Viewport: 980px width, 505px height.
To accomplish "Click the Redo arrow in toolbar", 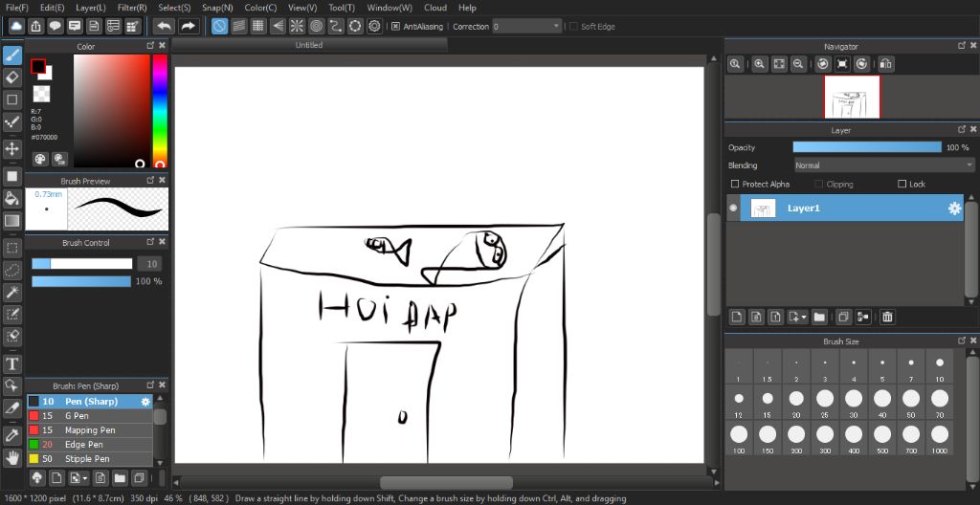I will 188,26.
